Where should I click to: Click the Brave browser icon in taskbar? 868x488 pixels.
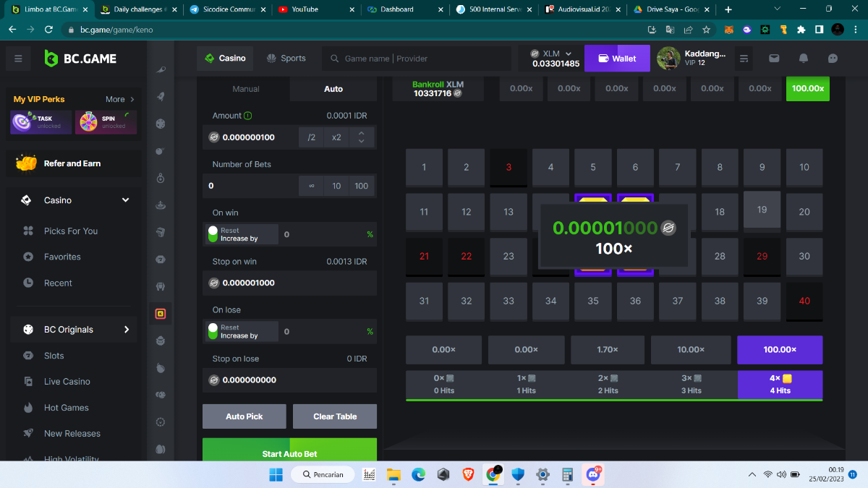coord(469,474)
